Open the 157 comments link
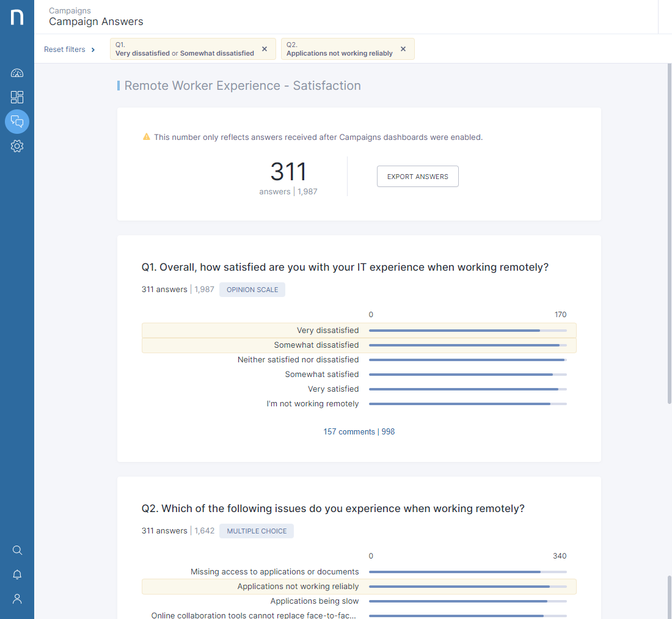The height and width of the screenshot is (619, 672). pos(349,431)
